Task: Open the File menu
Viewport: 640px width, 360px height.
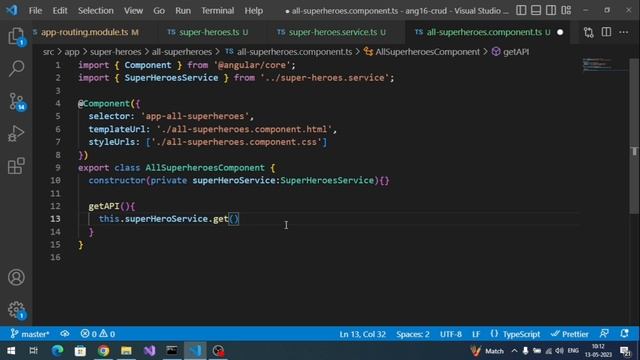Action: (x=36, y=11)
